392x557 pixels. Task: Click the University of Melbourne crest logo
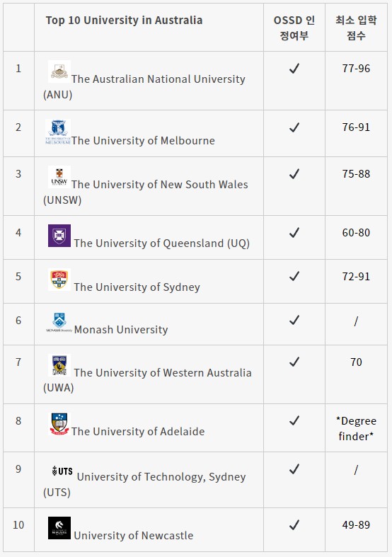pos(58,132)
